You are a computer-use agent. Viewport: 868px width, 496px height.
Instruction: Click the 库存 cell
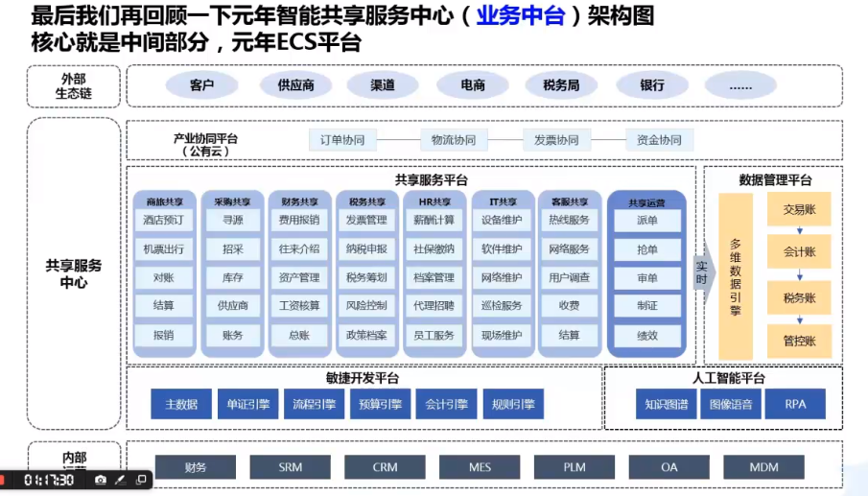(232, 277)
